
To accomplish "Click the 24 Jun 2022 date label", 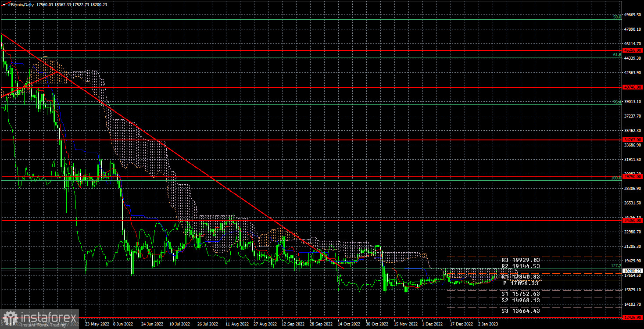I will [151, 324].
